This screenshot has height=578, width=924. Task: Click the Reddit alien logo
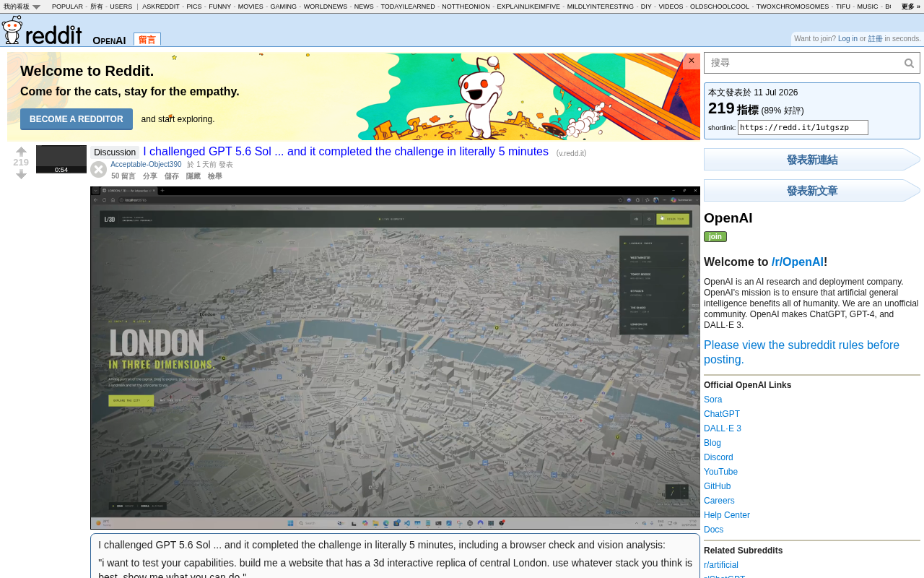click(x=12, y=30)
